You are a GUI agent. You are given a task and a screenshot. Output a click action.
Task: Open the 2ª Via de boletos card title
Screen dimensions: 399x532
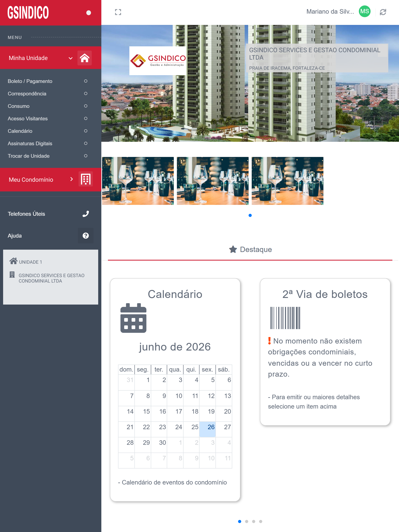pyautogui.click(x=325, y=294)
